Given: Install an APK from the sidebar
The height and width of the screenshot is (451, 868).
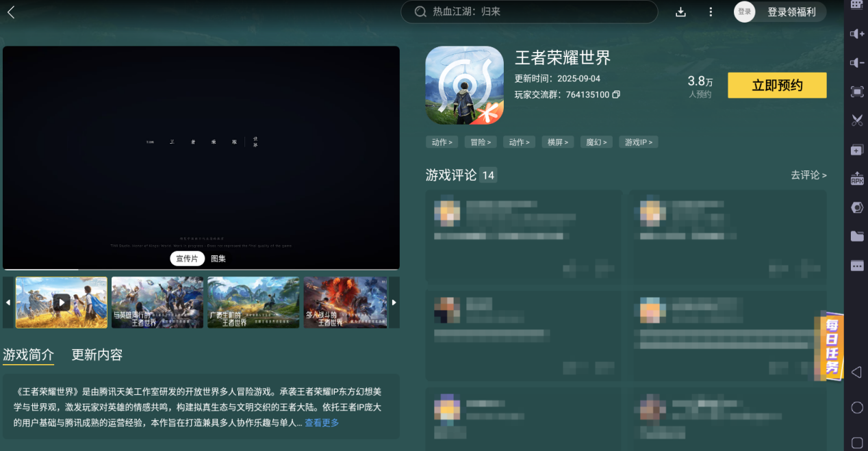Looking at the screenshot, I should point(857,179).
